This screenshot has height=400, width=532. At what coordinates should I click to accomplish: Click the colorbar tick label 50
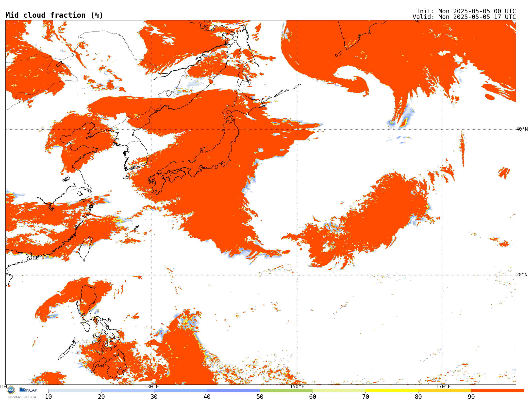tap(260, 397)
